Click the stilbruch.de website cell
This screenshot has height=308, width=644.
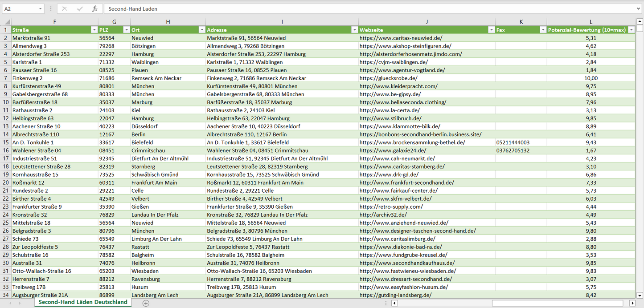(390, 118)
